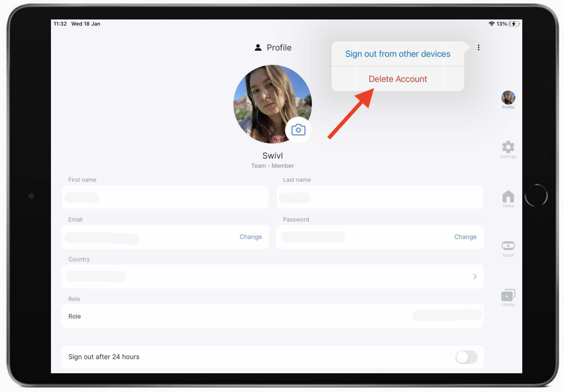
Task: Tap the Sign out after 24 hours label
Action: 104,357
